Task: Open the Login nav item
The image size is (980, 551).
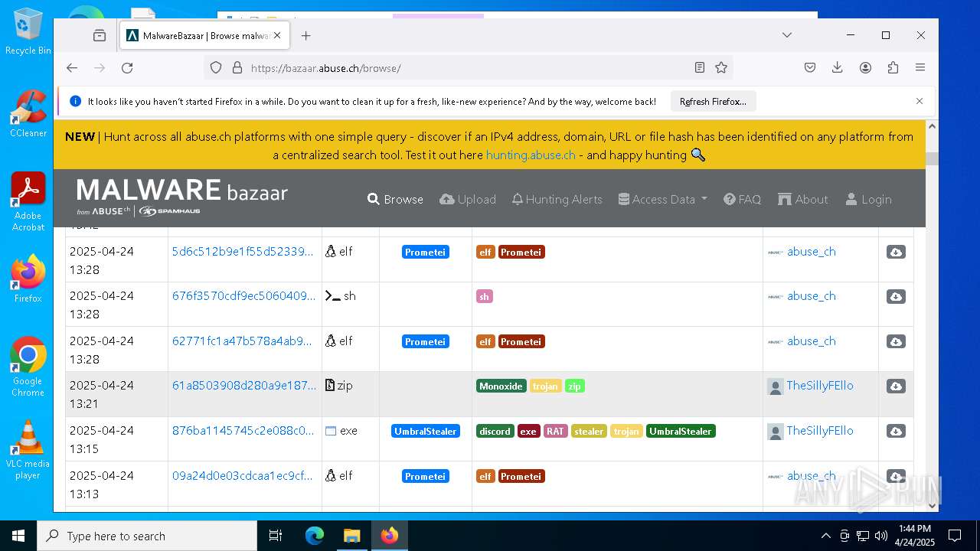Action: click(x=868, y=199)
